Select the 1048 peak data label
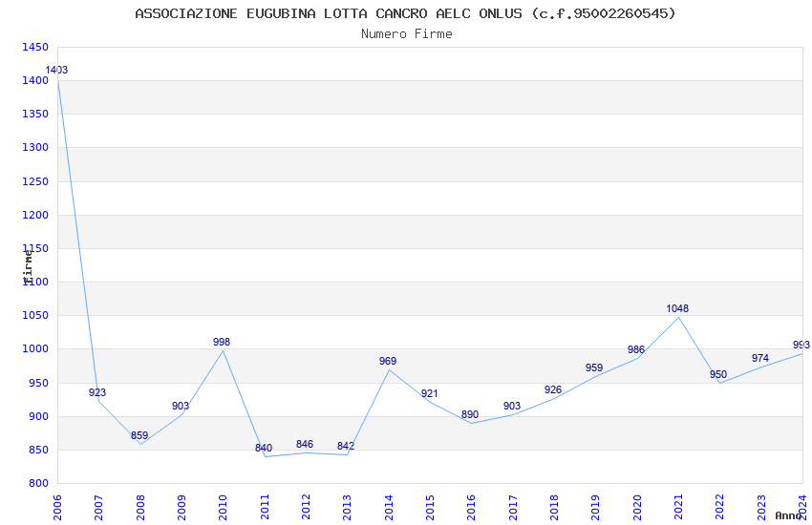Image resolution: width=812 pixels, height=525 pixels. [x=677, y=308]
